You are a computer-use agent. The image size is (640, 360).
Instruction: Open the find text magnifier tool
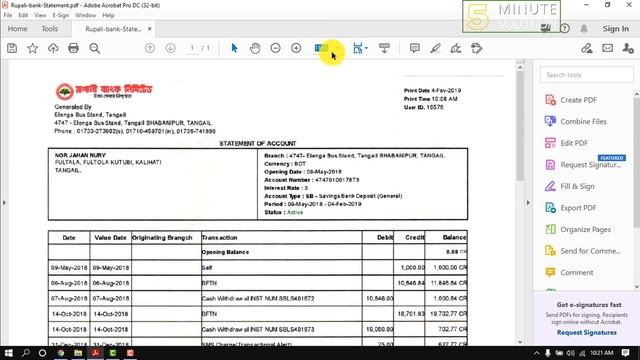95,48
